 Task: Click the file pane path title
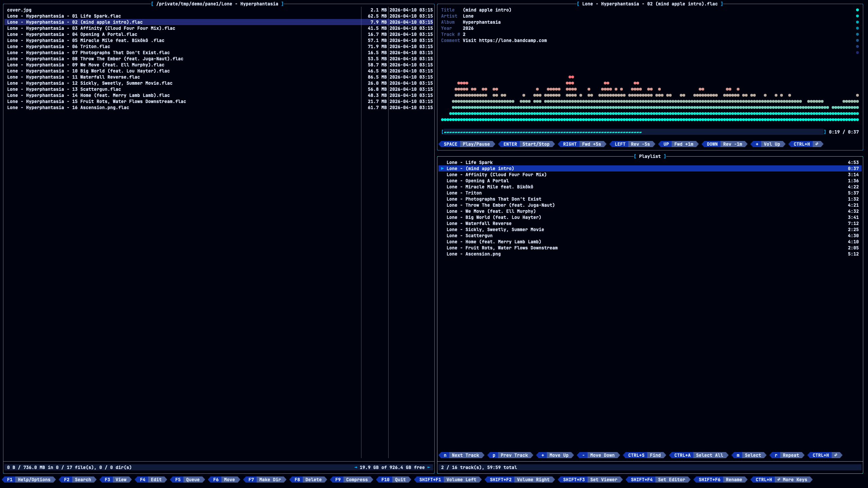click(x=217, y=4)
